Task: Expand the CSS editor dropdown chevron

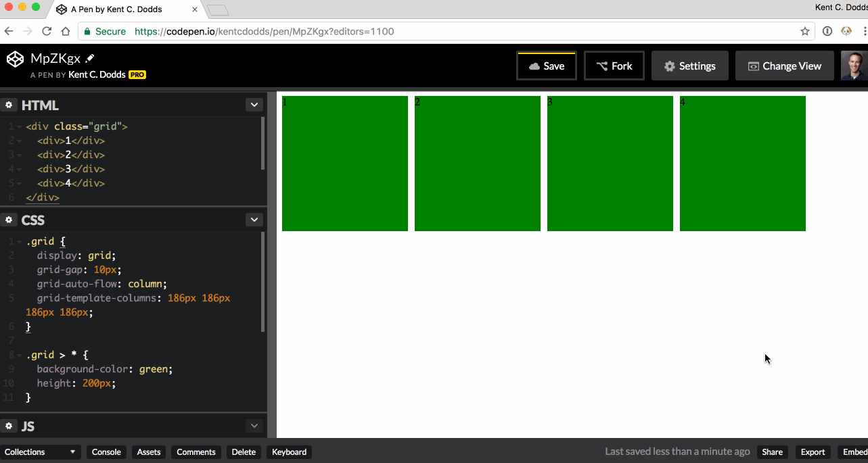Action: pos(254,220)
